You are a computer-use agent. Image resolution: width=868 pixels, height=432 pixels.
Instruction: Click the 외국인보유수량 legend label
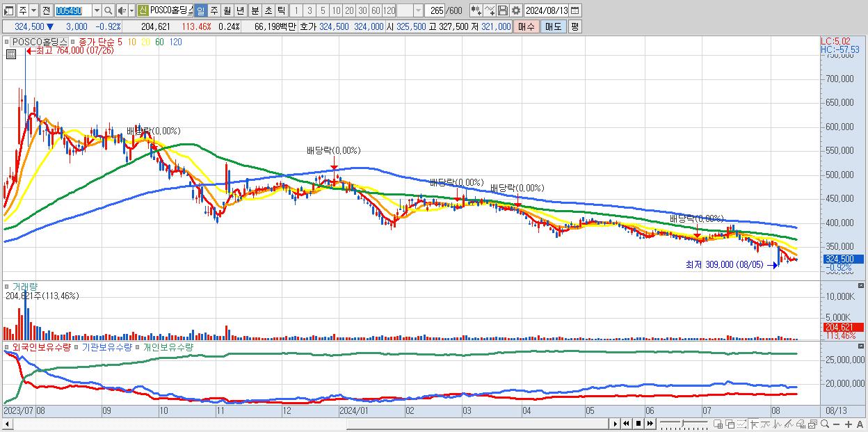click(x=42, y=346)
